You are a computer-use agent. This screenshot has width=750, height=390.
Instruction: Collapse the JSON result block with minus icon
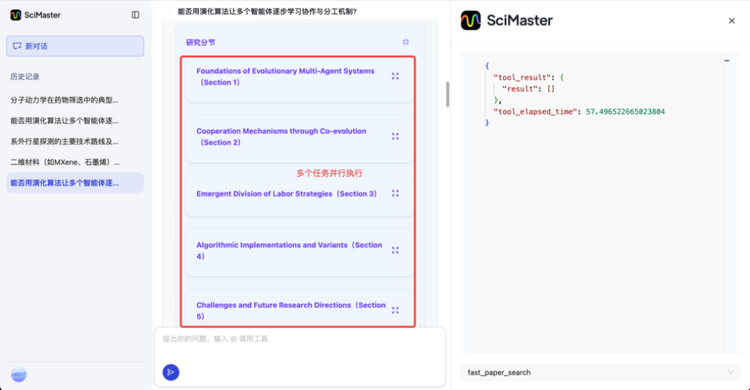tap(727, 61)
